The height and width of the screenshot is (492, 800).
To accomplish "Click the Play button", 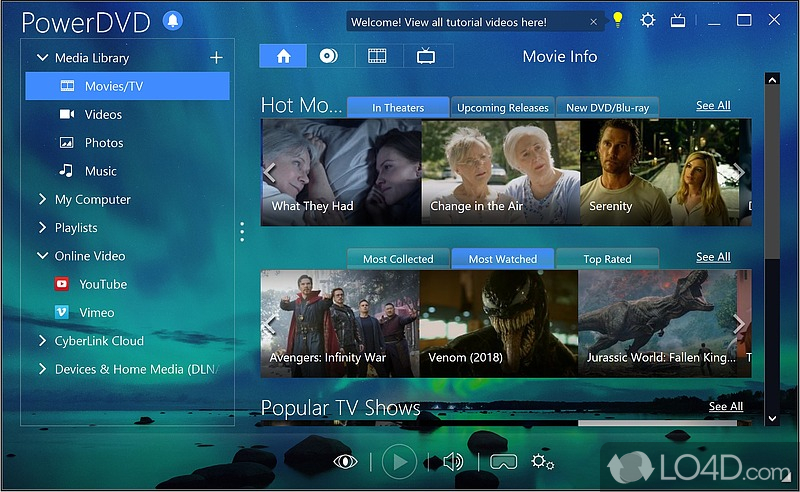I will point(399,462).
